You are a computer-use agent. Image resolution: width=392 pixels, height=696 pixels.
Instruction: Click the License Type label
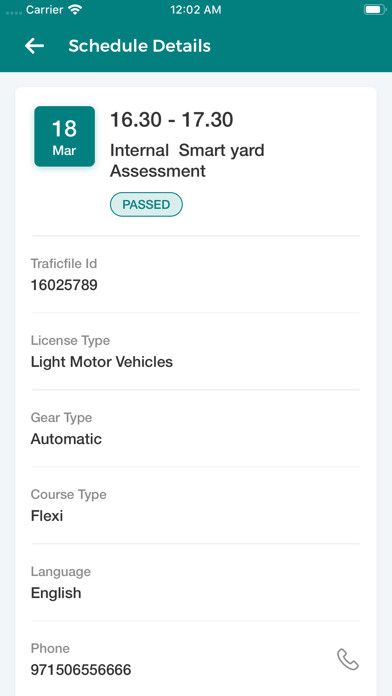tap(70, 341)
